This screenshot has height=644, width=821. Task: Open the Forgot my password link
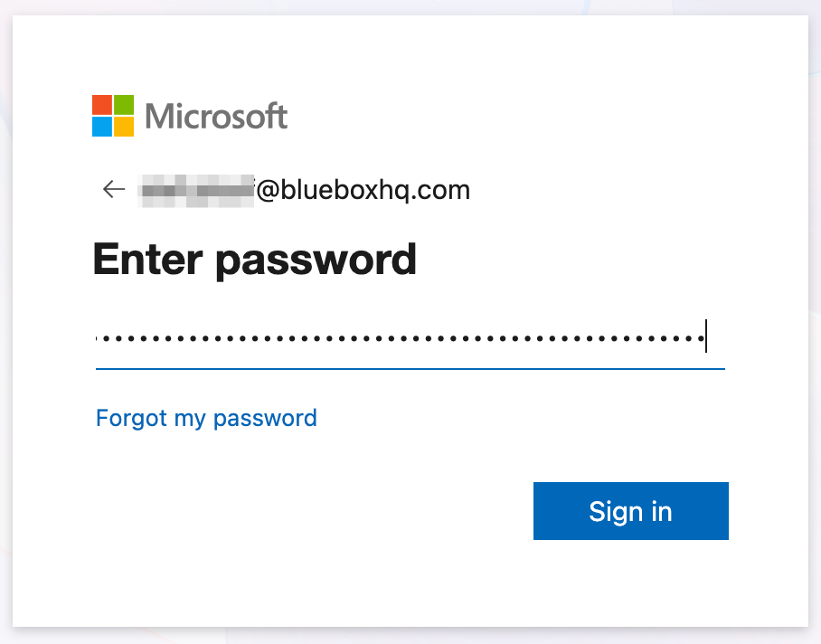point(205,418)
